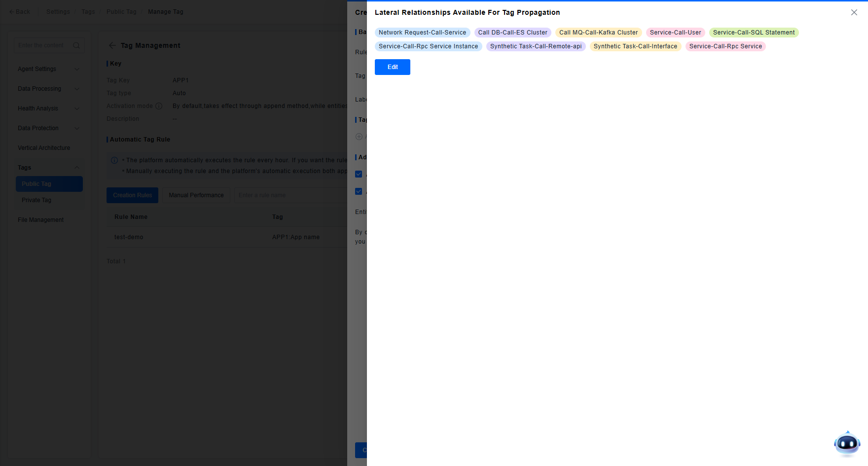Image resolution: width=868 pixels, height=466 pixels.
Task: Click the search icon in sidebar field
Action: click(76, 45)
